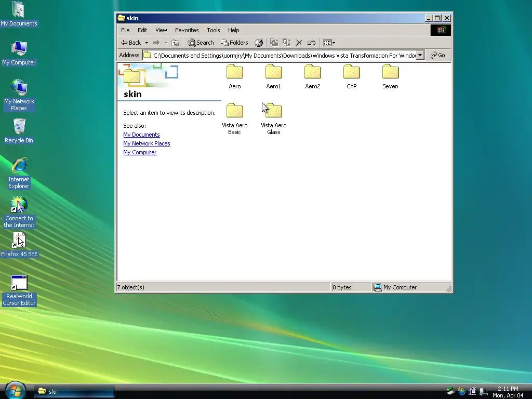Click the first system tray icon
Screen dimensions: 532x399
tap(450, 391)
